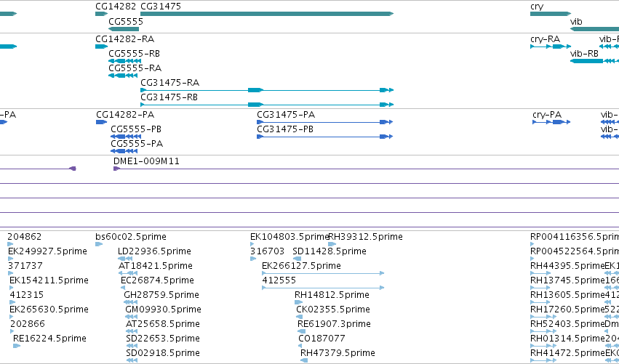
Task: Select the vib gene feature
Action: (594, 29)
